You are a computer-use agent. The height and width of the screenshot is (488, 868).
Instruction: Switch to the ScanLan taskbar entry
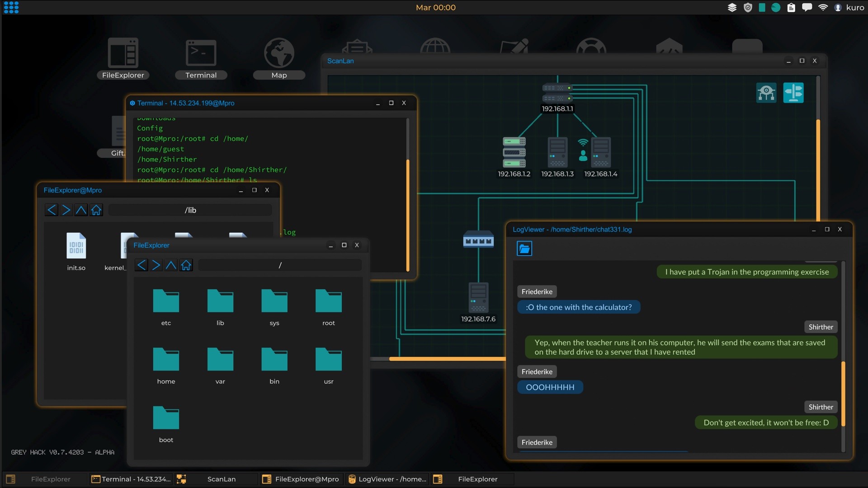tap(221, 479)
